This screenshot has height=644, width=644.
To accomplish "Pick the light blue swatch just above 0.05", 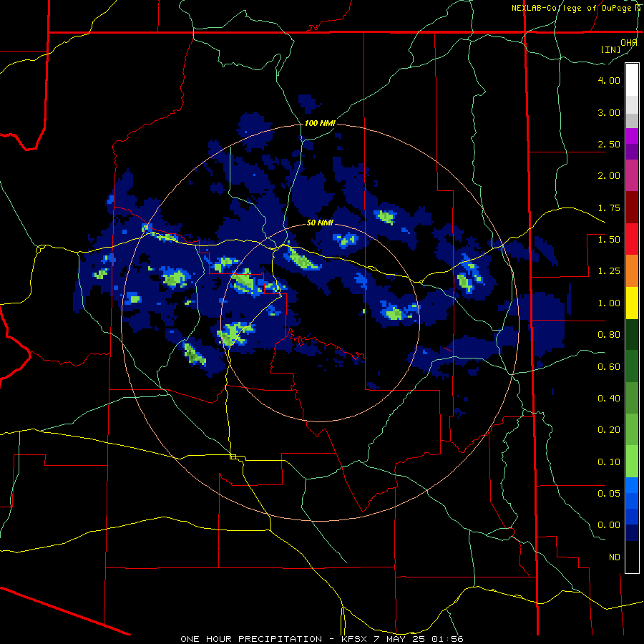I will (x=632, y=485).
